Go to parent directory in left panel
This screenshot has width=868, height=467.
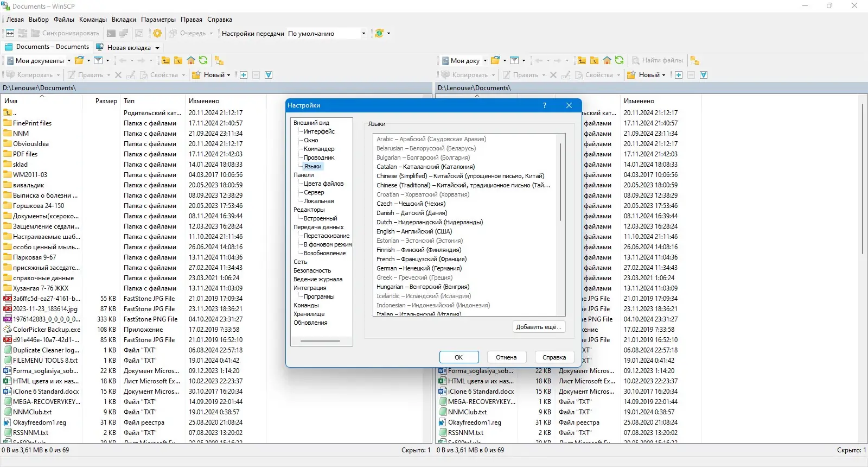pyautogui.click(x=165, y=60)
